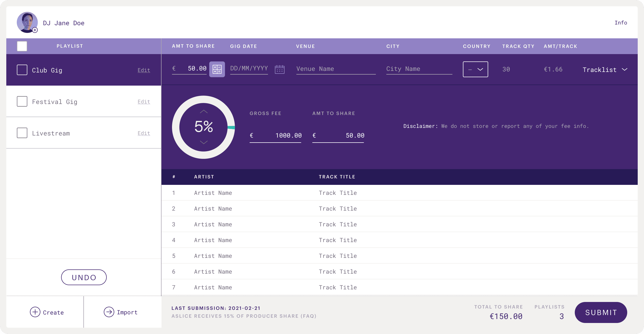Click the Import arrow icon
Screen dimensions: 644x334
(109, 312)
